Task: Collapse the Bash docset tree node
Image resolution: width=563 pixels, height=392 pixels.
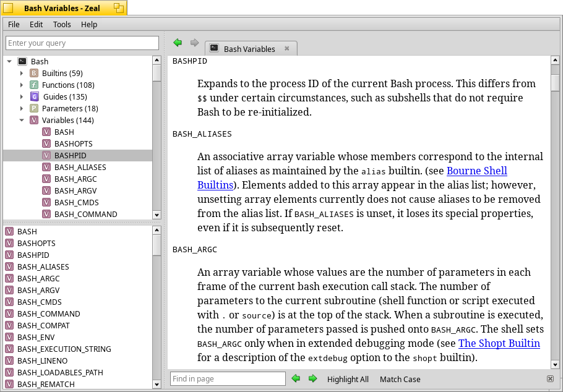Action: 9,61
